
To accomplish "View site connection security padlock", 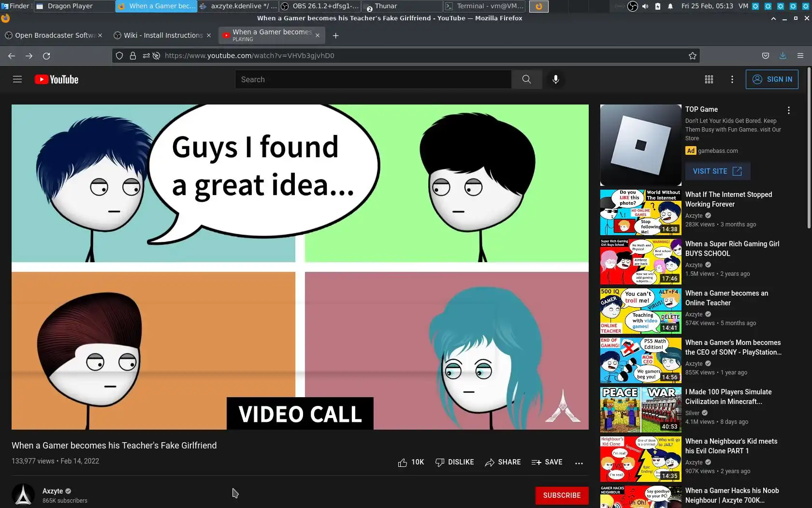I will (x=133, y=56).
